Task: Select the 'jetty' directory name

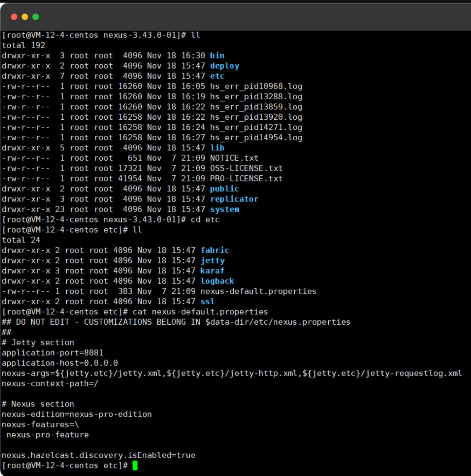Action: point(212,261)
